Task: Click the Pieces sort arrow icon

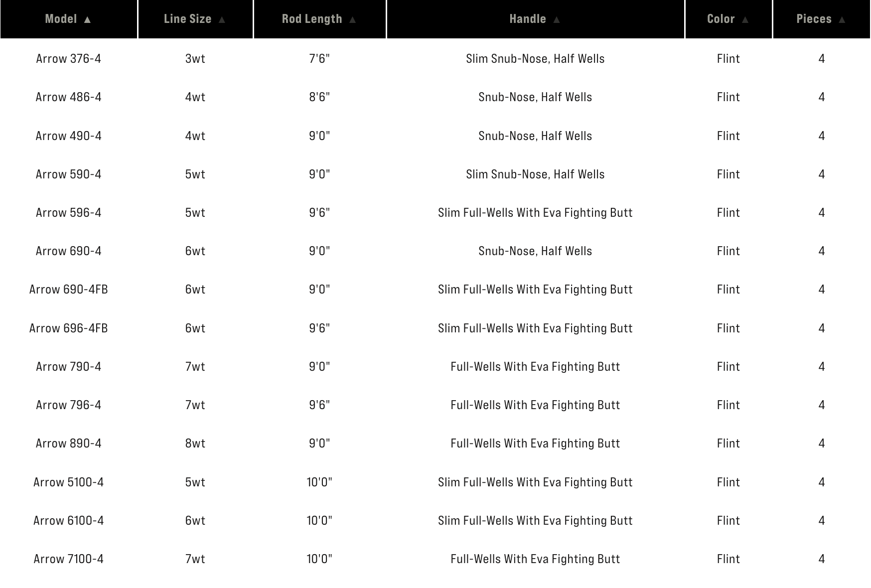Action: (x=842, y=19)
